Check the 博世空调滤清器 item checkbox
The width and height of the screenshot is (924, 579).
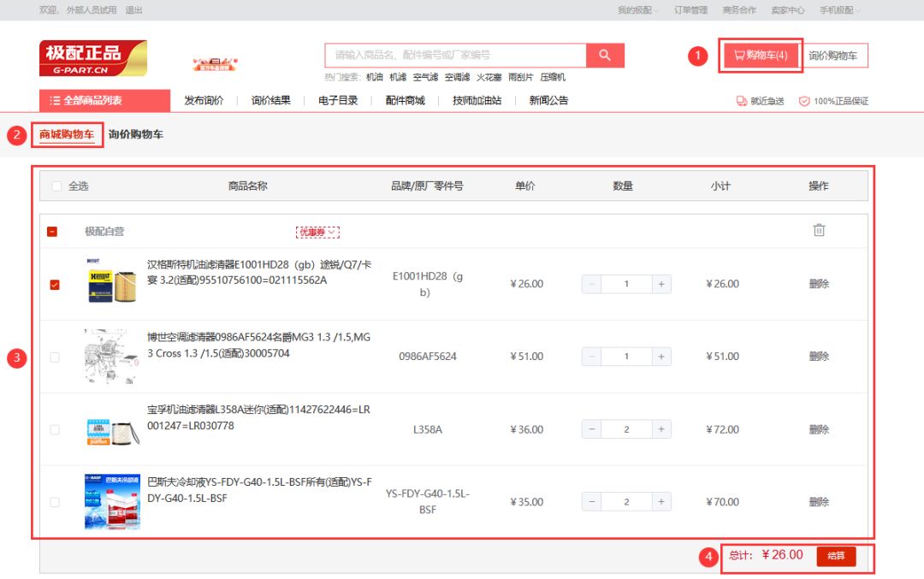pos(55,357)
